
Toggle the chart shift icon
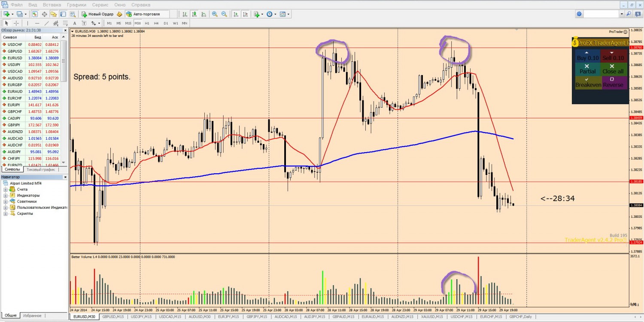[245, 14]
